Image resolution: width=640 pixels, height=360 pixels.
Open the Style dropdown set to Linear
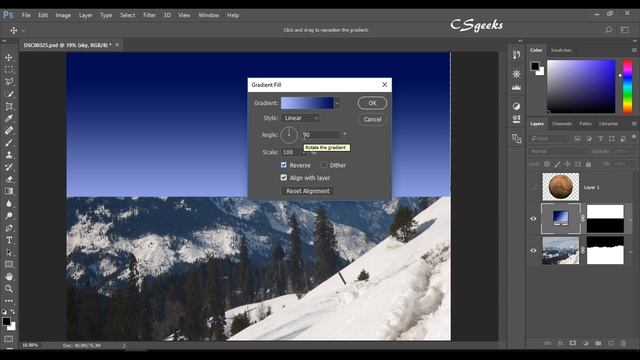tap(300, 118)
